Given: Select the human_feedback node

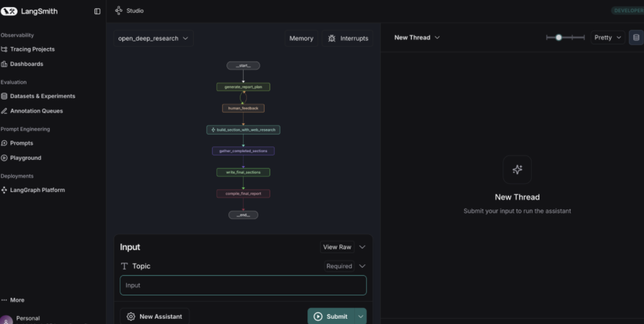Looking at the screenshot, I should point(243,108).
